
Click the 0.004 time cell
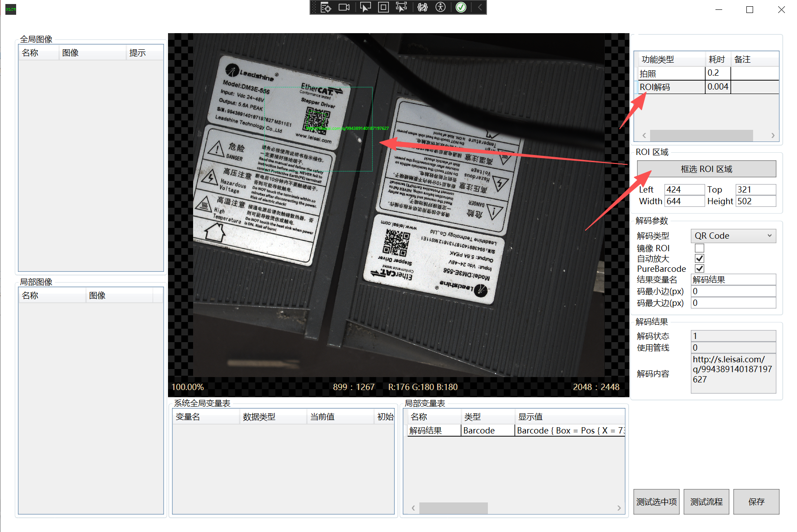718,87
